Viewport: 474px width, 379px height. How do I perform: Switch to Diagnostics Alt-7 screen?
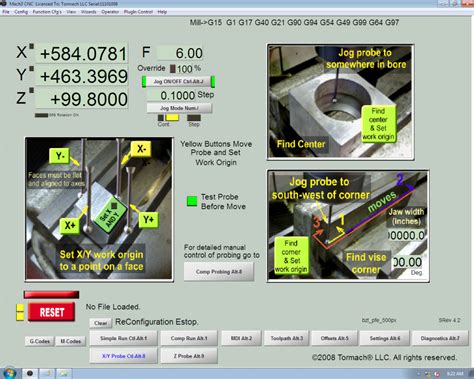pyautogui.click(x=440, y=338)
